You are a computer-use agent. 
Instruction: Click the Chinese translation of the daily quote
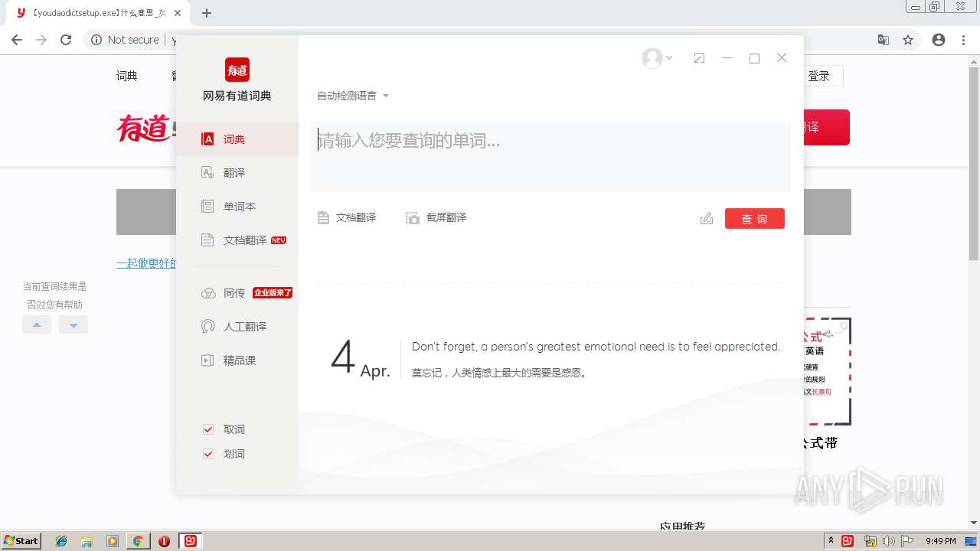click(499, 373)
